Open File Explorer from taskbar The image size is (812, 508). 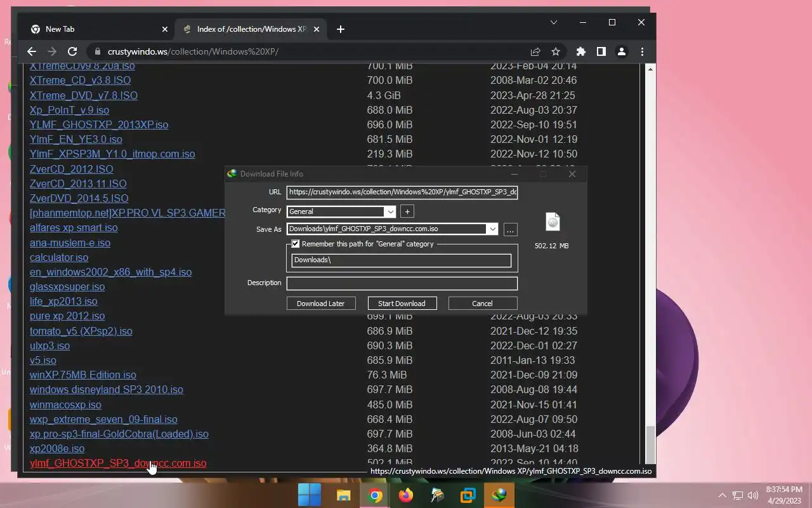pyautogui.click(x=343, y=495)
